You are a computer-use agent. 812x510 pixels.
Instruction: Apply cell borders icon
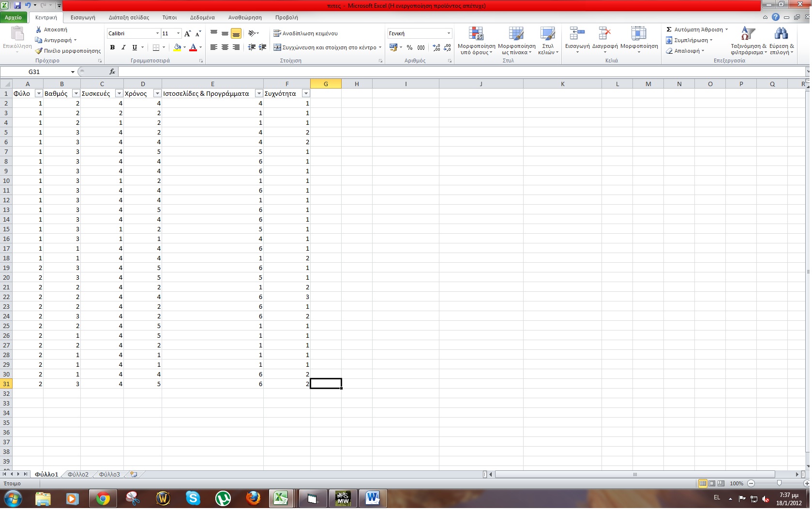click(156, 47)
